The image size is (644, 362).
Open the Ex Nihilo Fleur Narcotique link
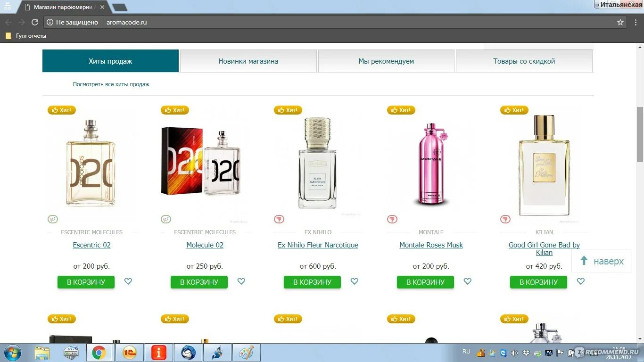pos(318,245)
